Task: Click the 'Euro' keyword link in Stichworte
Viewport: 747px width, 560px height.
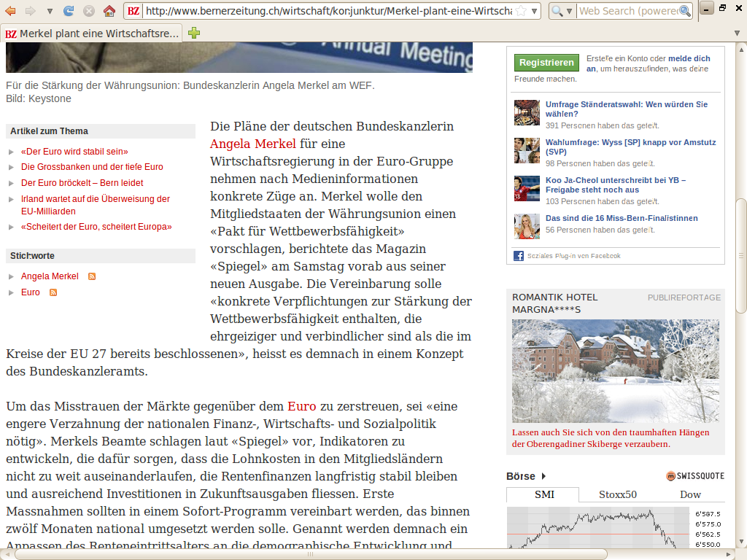Action: [x=31, y=292]
